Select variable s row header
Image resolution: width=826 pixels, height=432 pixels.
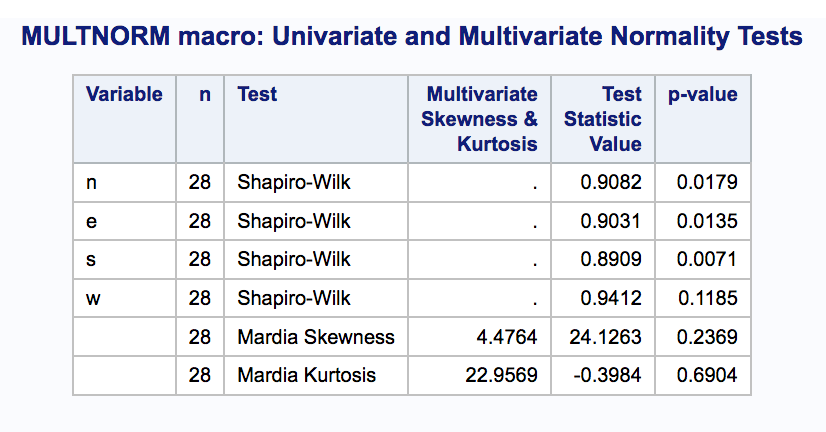pos(91,259)
